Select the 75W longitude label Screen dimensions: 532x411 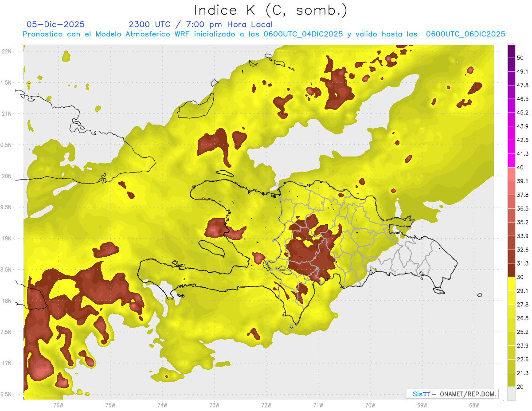coord(110,405)
